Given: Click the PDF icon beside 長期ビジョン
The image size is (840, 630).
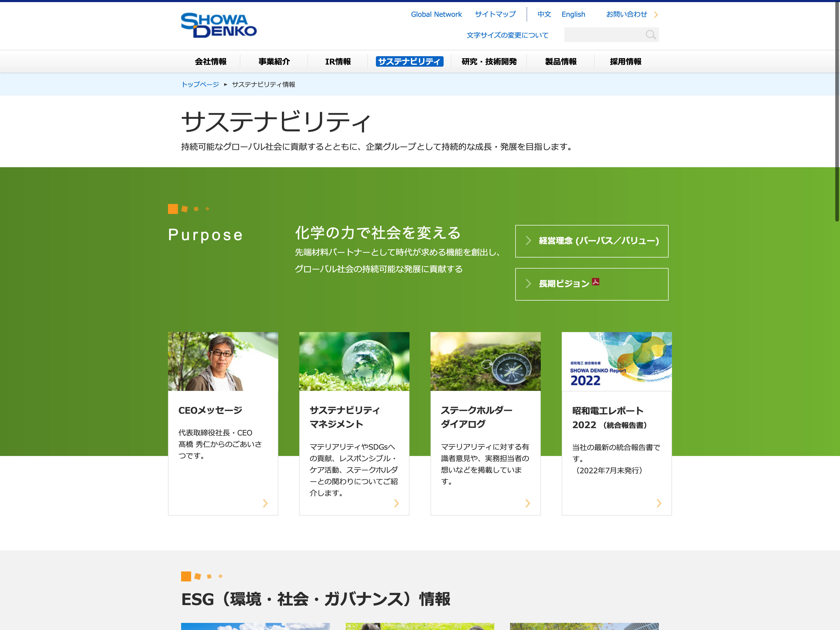Looking at the screenshot, I should coord(595,282).
